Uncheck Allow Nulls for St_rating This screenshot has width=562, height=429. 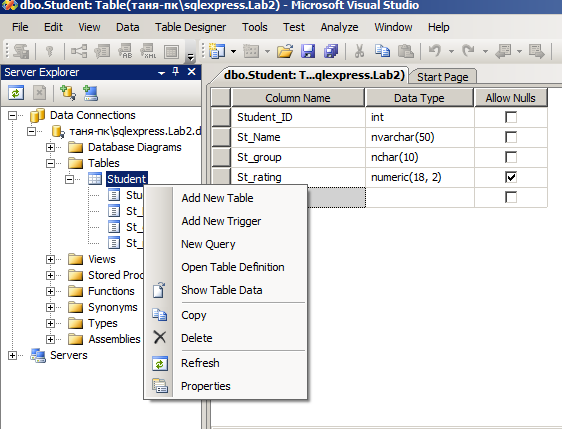511,177
